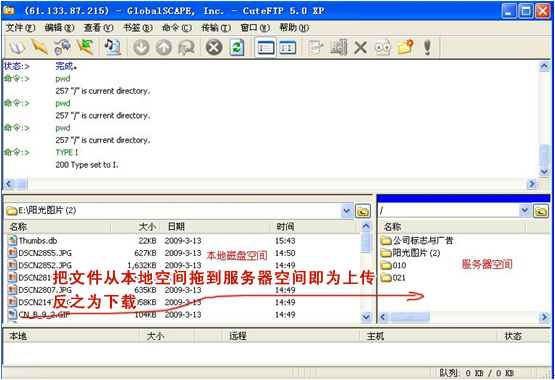
Task: Click the local pane up-folder button
Action: (x=363, y=211)
